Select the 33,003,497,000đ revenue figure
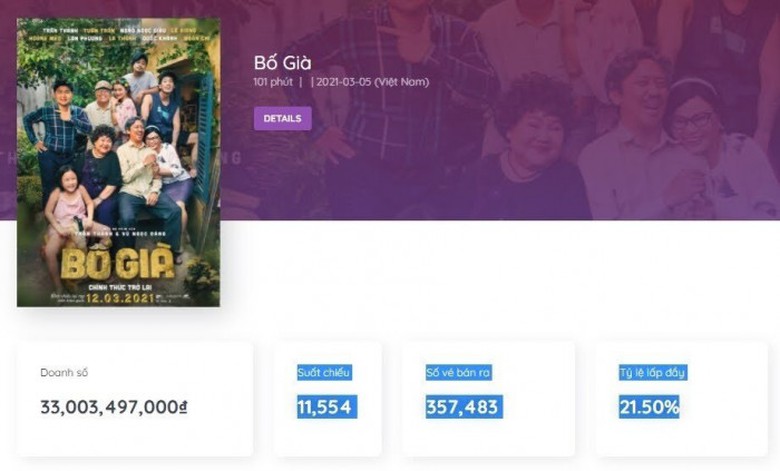 (114, 407)
